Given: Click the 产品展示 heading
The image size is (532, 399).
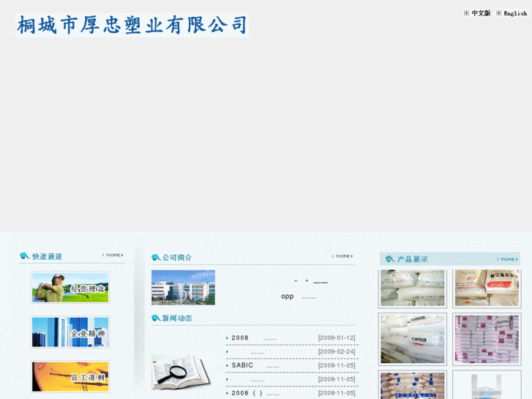Looking at the screenshot, I should [x=413, y=259].
